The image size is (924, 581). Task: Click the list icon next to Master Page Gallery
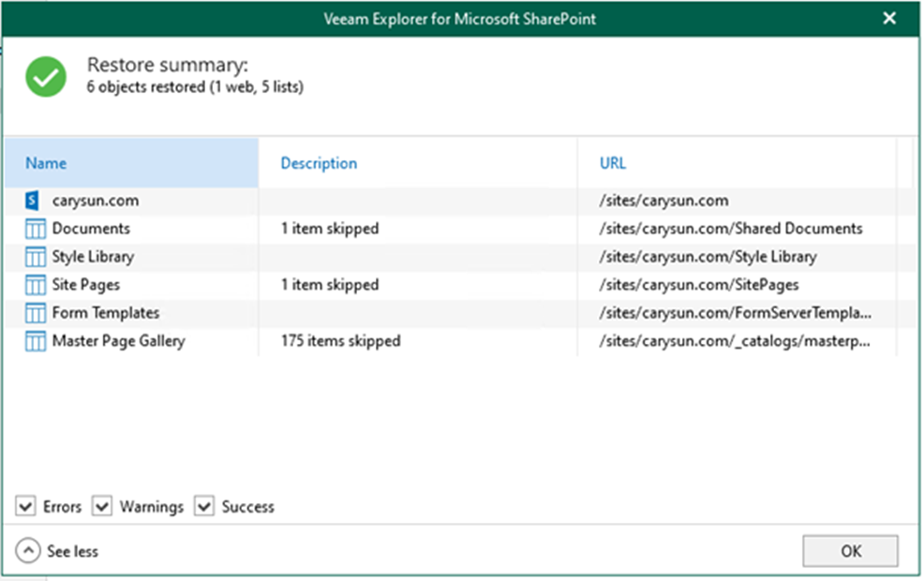(x=35, y=341)
